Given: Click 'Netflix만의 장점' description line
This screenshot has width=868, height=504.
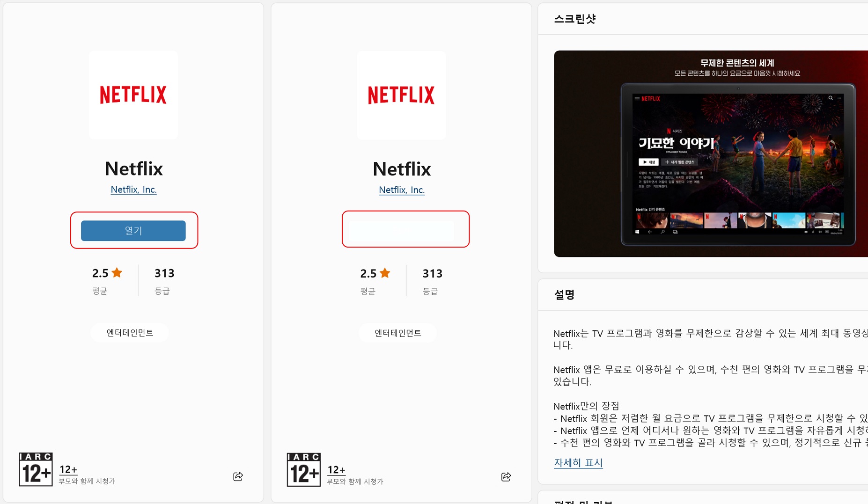Looking at the screenshot, I should point(586,406).
